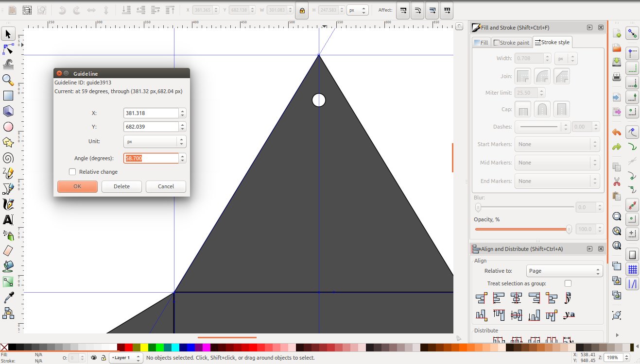Close the Align and Distribute panel
Viewport: 640px width, 364px height.
(x=601, y=248)
